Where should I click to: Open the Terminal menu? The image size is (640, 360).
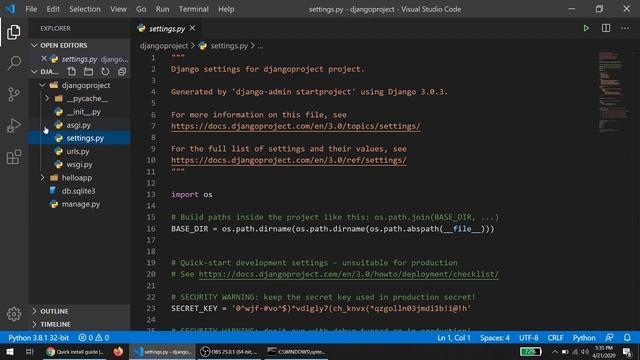point(193,9)
